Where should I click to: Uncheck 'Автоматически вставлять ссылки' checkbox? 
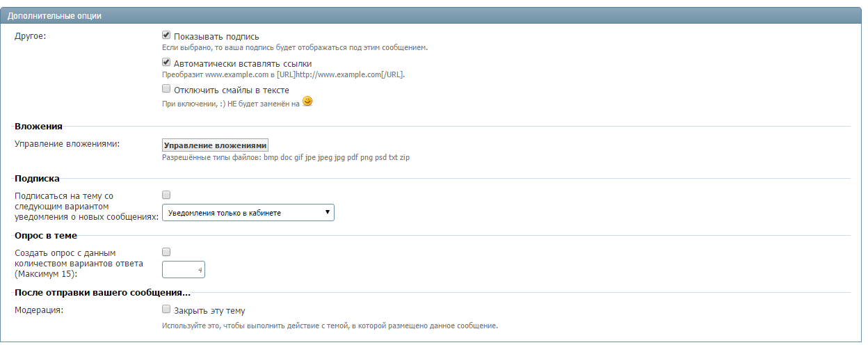coord(166,62)
